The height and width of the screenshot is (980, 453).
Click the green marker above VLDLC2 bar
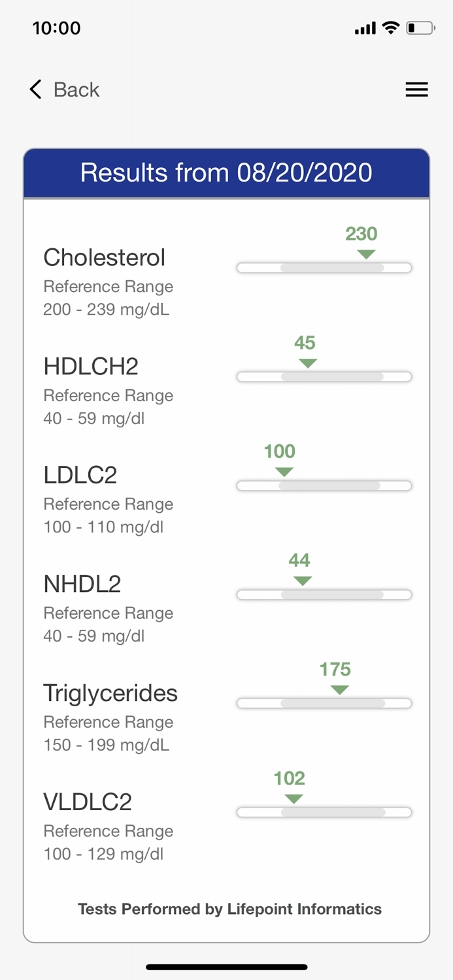[x=294, y=798]
